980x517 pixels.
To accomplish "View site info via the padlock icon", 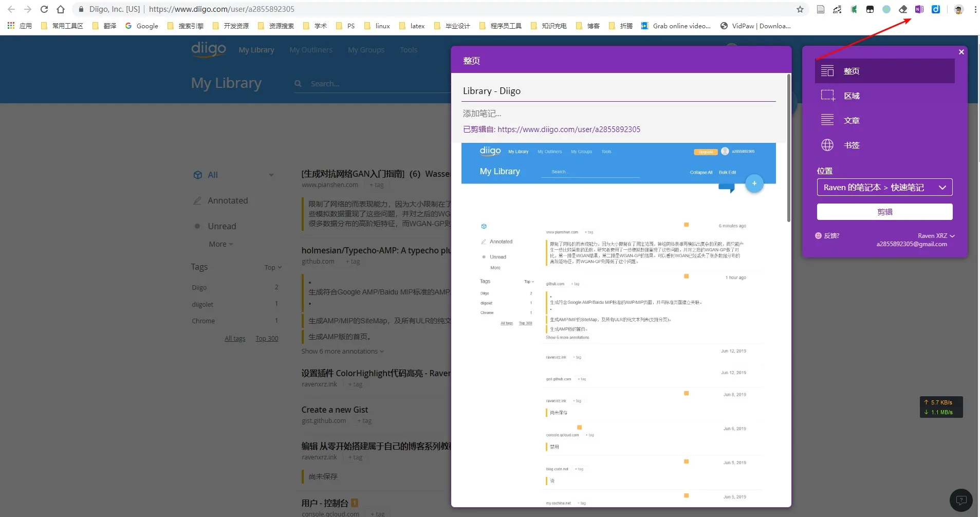I will tap(81, 9).
